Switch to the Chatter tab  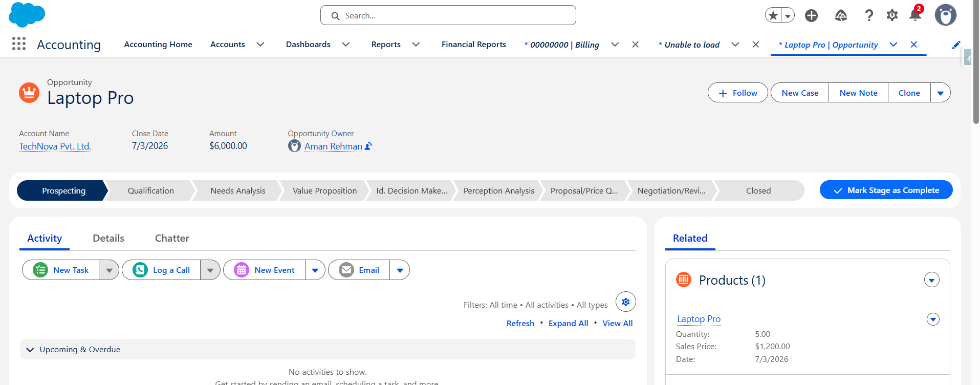pyautogui.click(x=172, y=238)
